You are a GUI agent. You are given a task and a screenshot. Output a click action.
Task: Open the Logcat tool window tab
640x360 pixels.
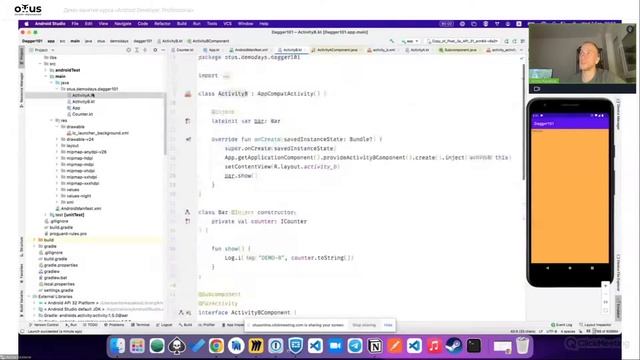point(164,325)
